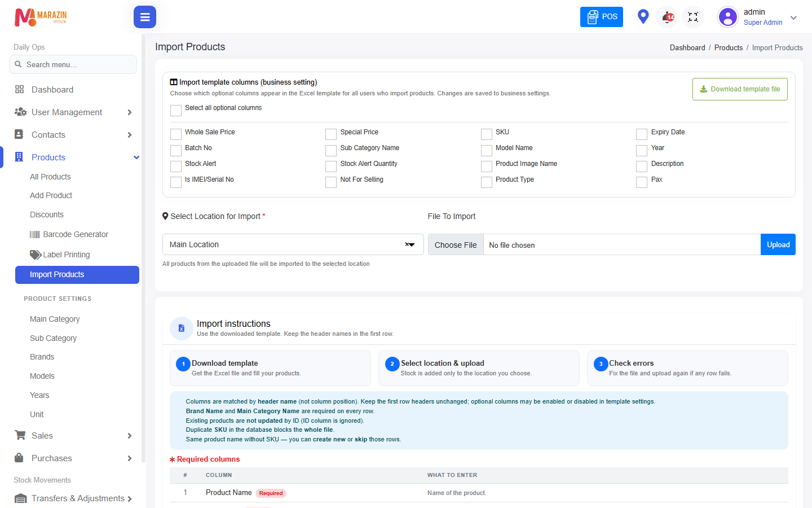The image size is (812, 508).
Task: Enable the SKU column checkbox
Action: (487, 134)
